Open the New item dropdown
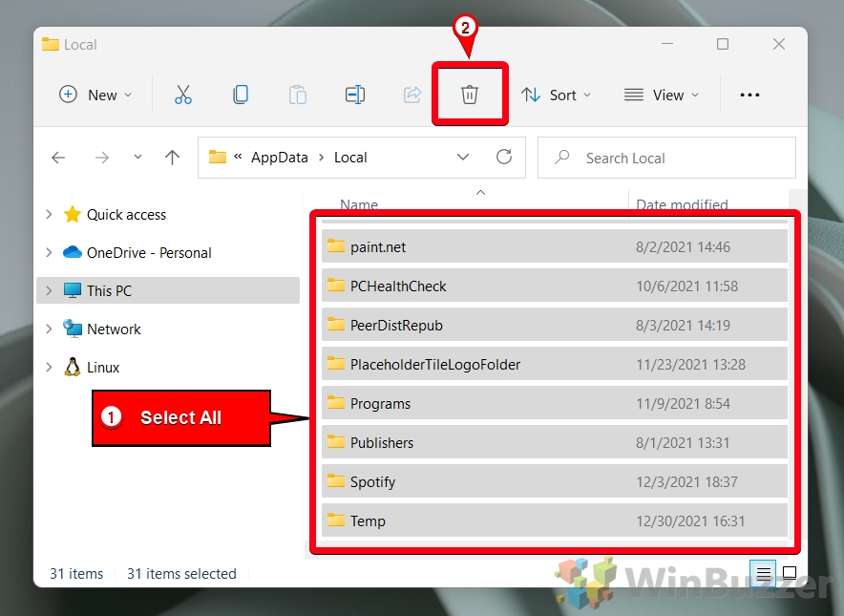 (x=94, y=95)
